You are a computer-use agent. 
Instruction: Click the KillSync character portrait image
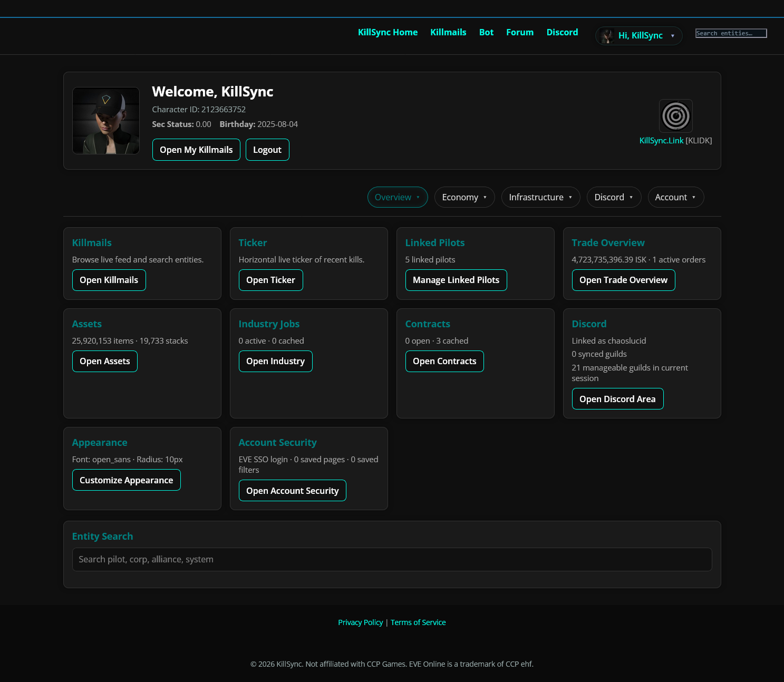pyautogui.click(x=106, y=121)
